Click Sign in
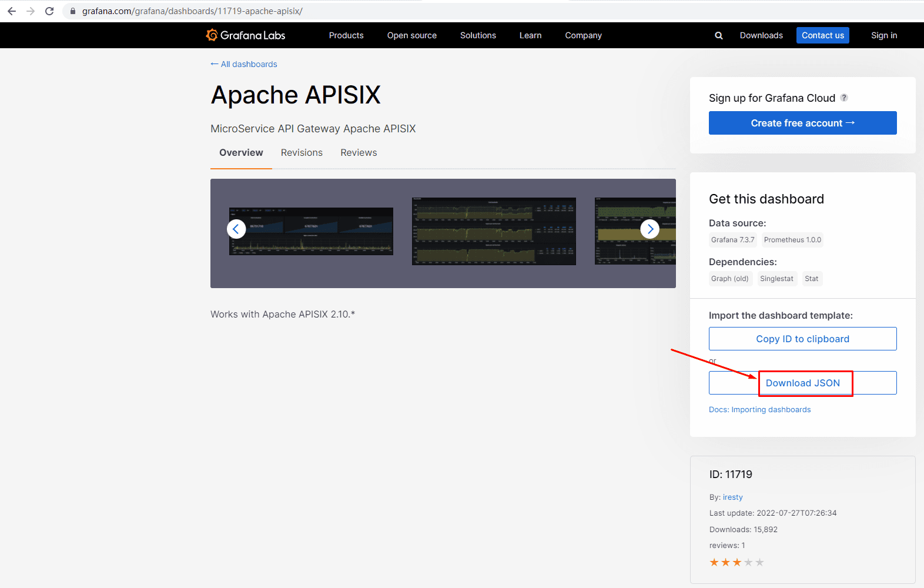This screenshot has height=588, width=924. 884,35
